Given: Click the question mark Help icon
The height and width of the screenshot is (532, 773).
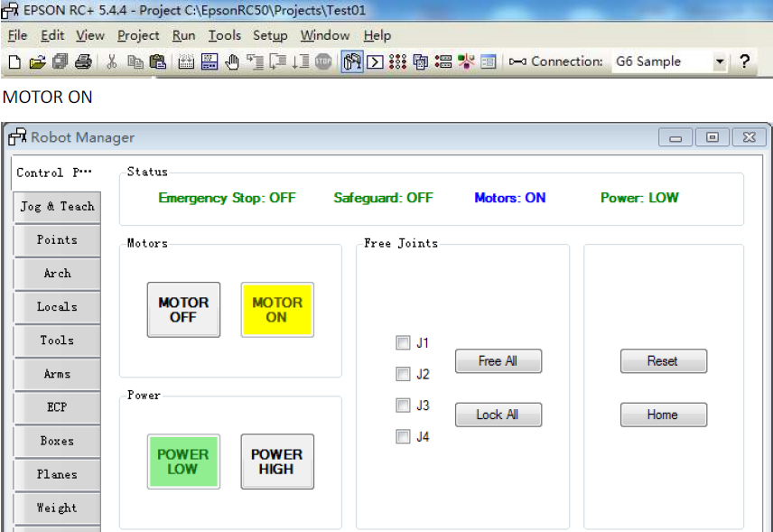Looking at the screenshot, I should click(745, 61).
